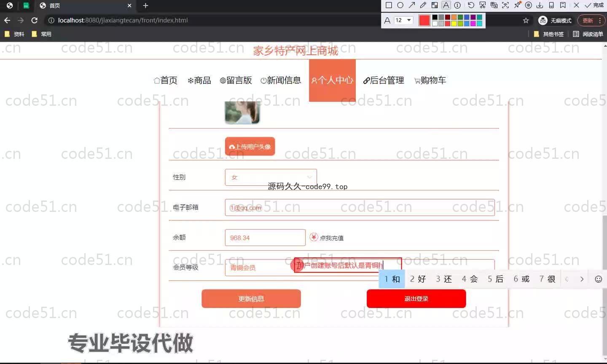Pick IME candidate 7 很
The height and width of the screenshot is (364, 607).
(547, 279)
